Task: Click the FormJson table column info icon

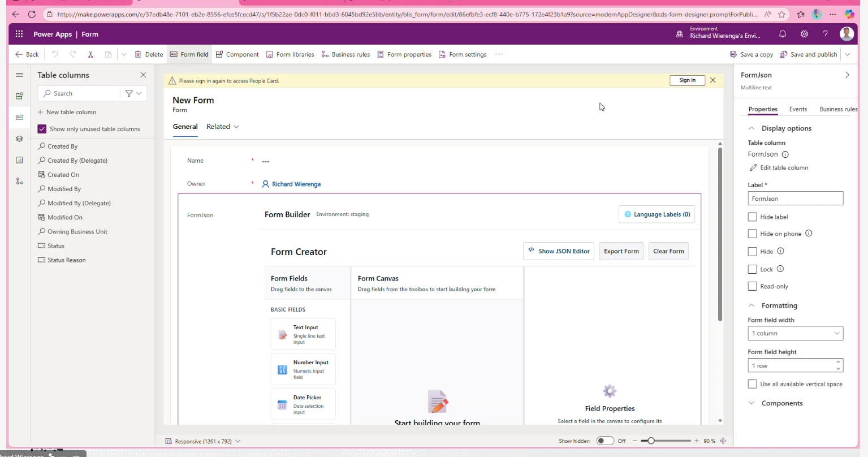Action: [x=785, y=154]
